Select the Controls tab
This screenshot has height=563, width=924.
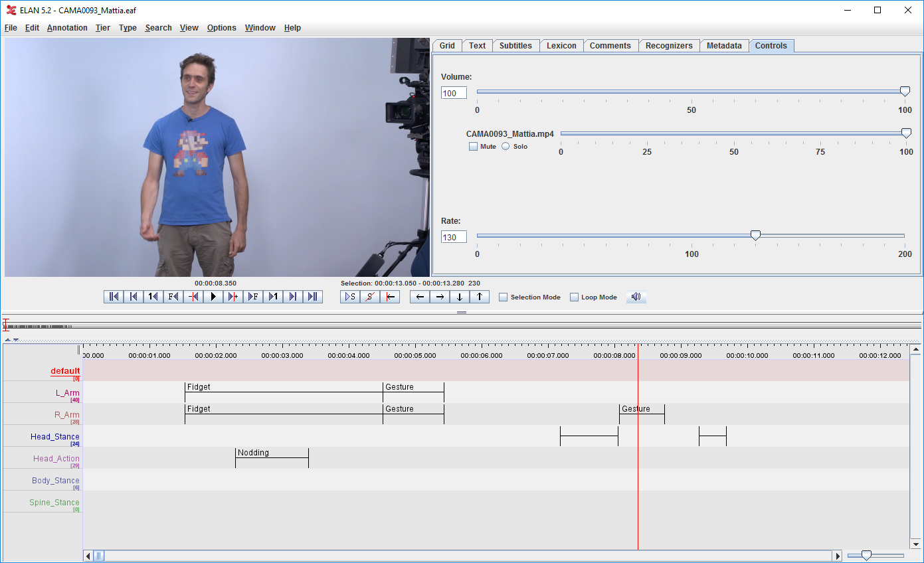pos(771,46)
